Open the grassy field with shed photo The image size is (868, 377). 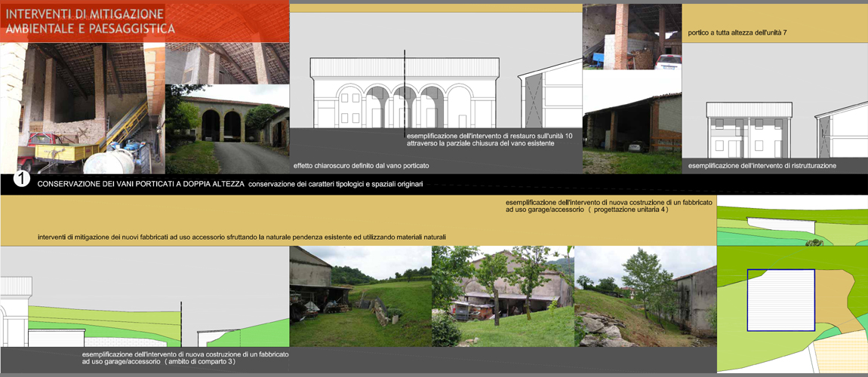(360, 296)
